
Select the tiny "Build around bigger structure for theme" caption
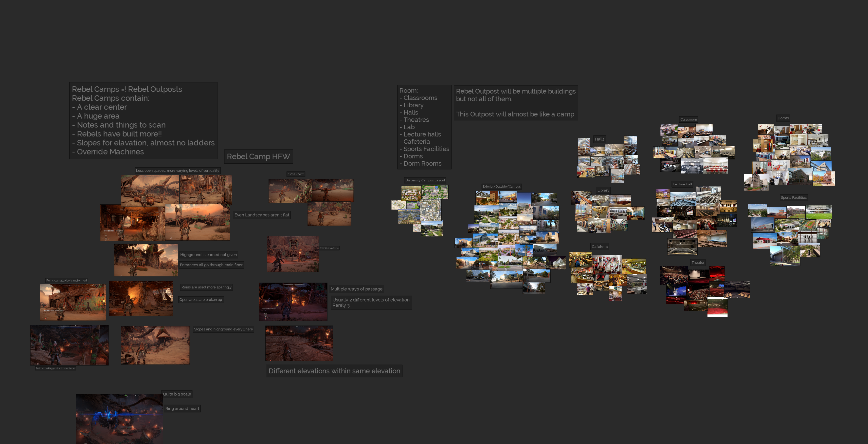click(55, 368)
